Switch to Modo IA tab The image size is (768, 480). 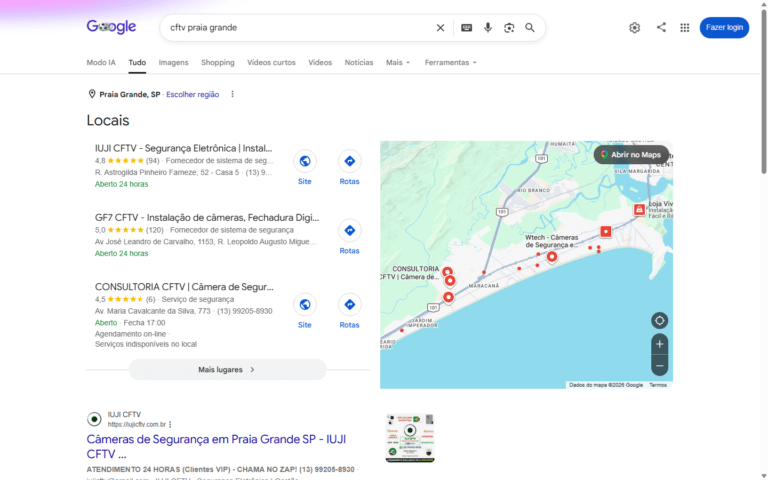(x=101, y=63)
